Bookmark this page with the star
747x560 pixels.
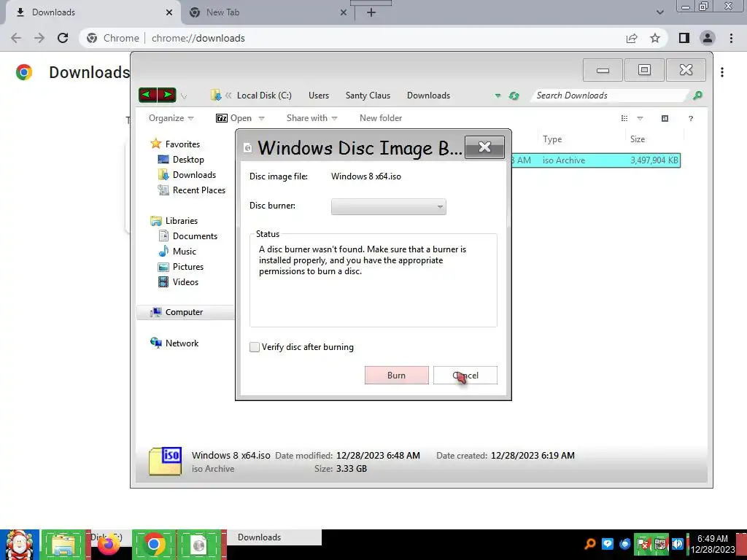[655, 38]
